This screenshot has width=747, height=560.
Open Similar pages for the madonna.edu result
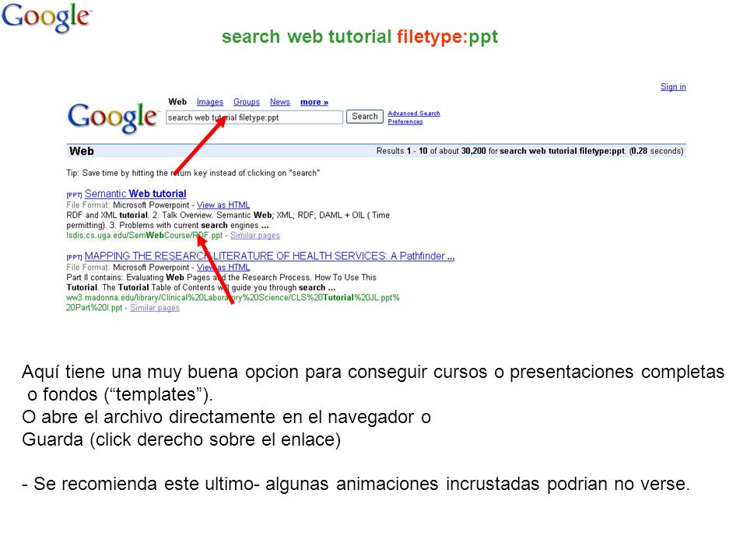[155, 308]
